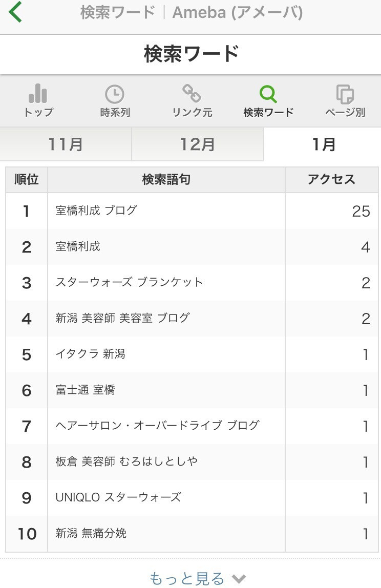Select the 1月 tab
The width and height of the screenshot is (381, 588).
tap(323, 144)
